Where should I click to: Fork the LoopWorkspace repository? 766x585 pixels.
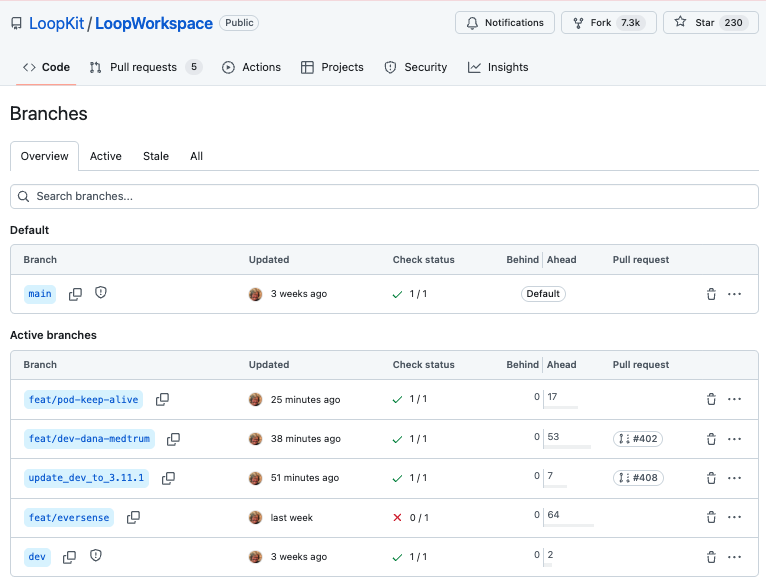[x=609, y=23]
